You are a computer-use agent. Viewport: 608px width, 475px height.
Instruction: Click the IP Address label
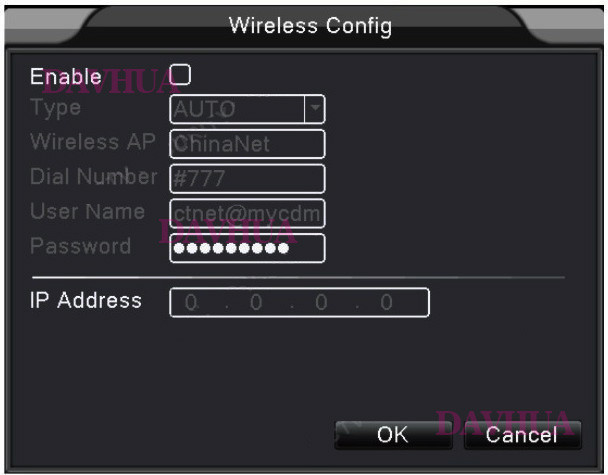[86, 300]
